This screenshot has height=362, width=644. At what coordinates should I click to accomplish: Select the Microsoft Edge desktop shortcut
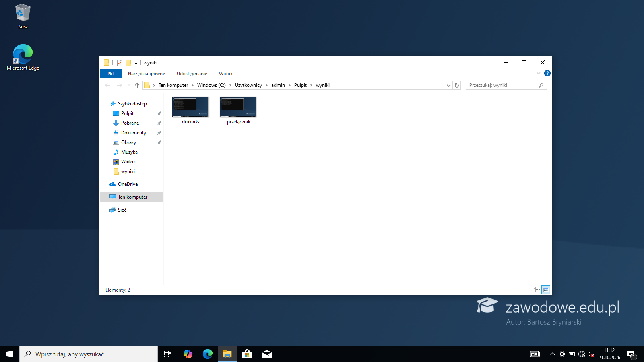(23, 58)
